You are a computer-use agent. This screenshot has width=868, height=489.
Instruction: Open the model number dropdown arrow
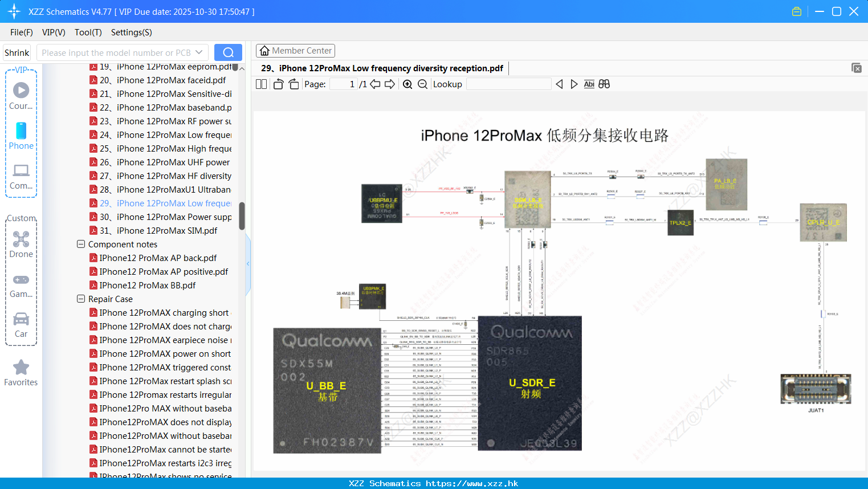tap(199, 52)
